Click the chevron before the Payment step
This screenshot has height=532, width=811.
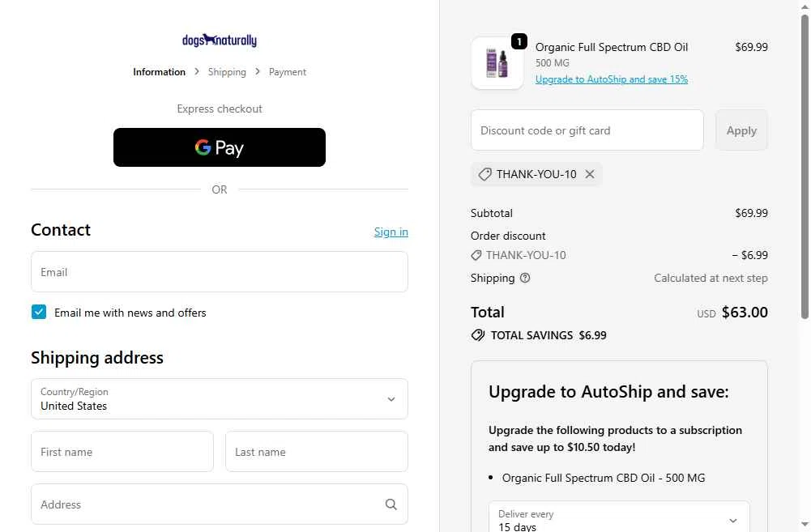258,72
